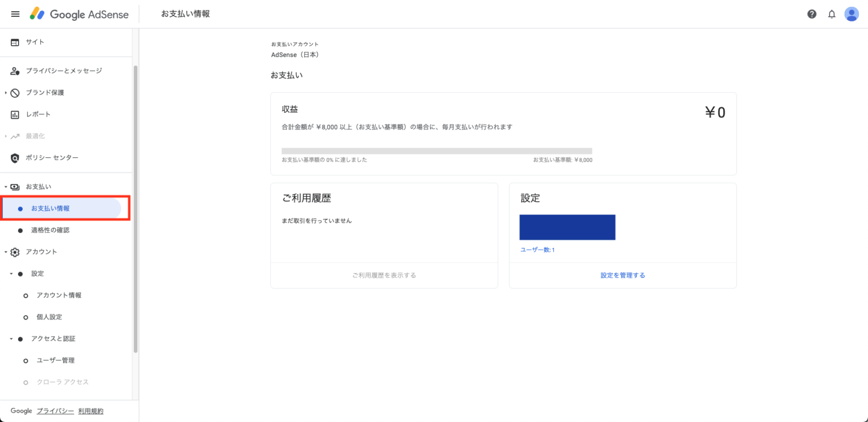Click 設定を管理する link
Viewport: 868px width, 422px height.
(x=623, y=275)
